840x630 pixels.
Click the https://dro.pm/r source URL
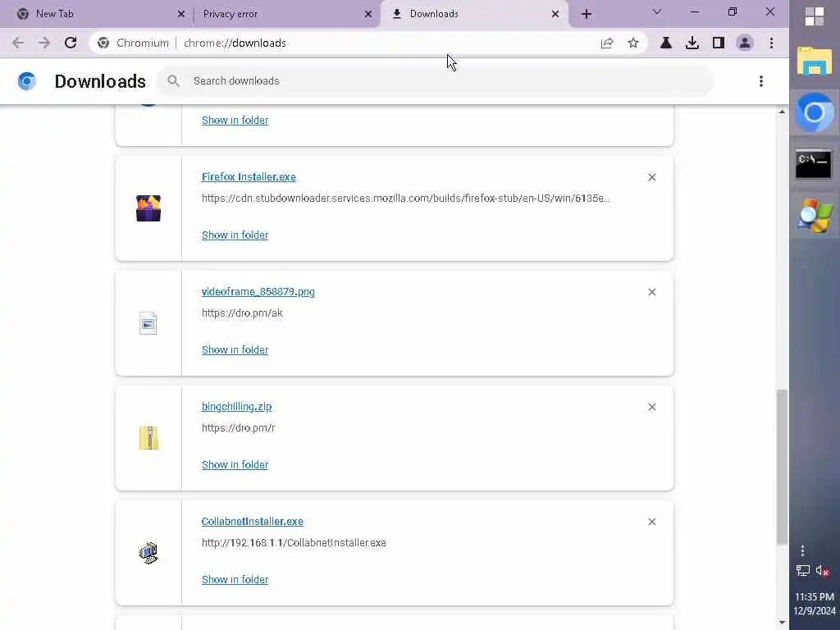click(x=239, y=428)
